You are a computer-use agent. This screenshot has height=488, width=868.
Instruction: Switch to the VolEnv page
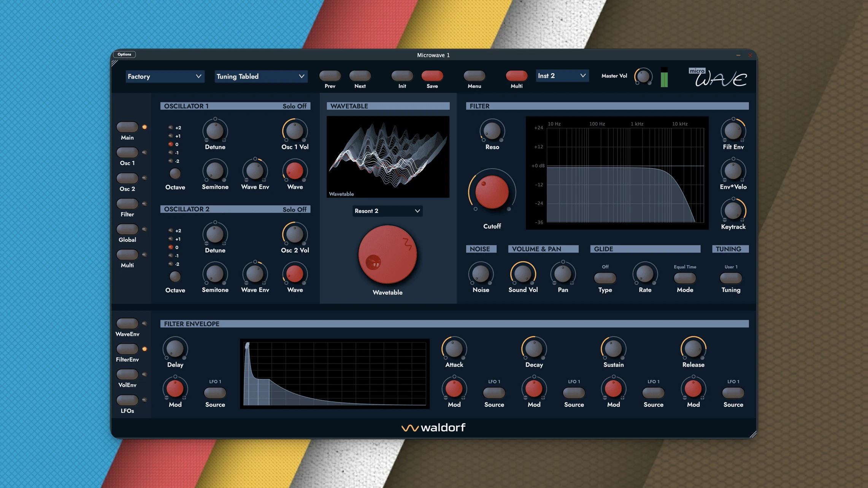pos(127,374)
